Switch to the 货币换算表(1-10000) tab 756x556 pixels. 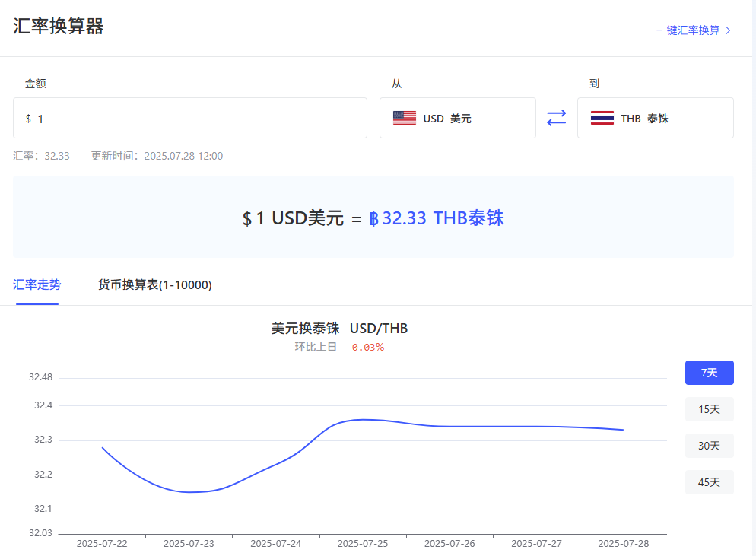[x=154, y=285]
